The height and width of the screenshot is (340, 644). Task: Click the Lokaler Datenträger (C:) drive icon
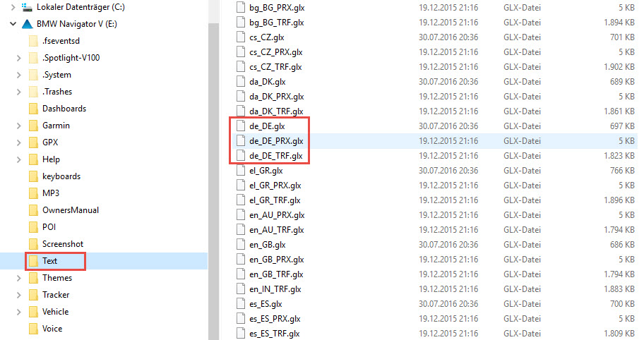point(27,7)
